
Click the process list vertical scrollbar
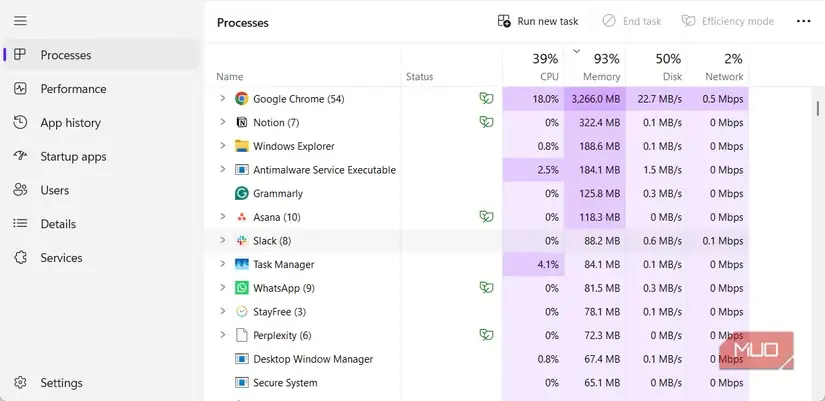818,108
